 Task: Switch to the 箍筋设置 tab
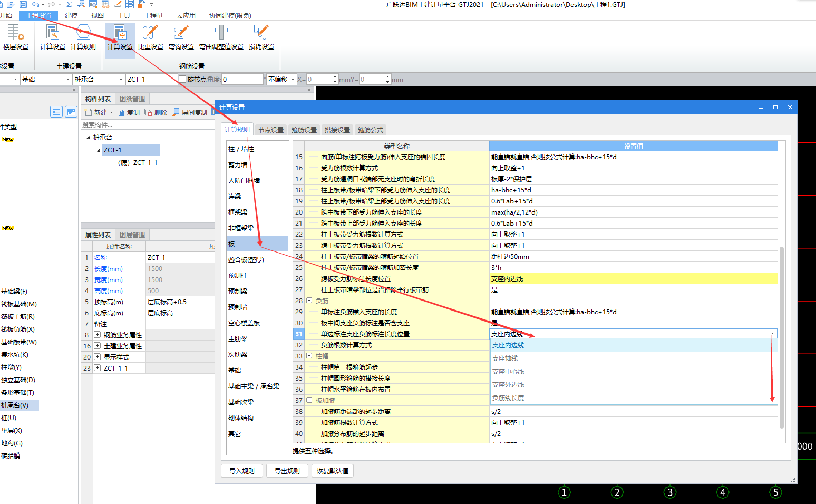[304, 130]
